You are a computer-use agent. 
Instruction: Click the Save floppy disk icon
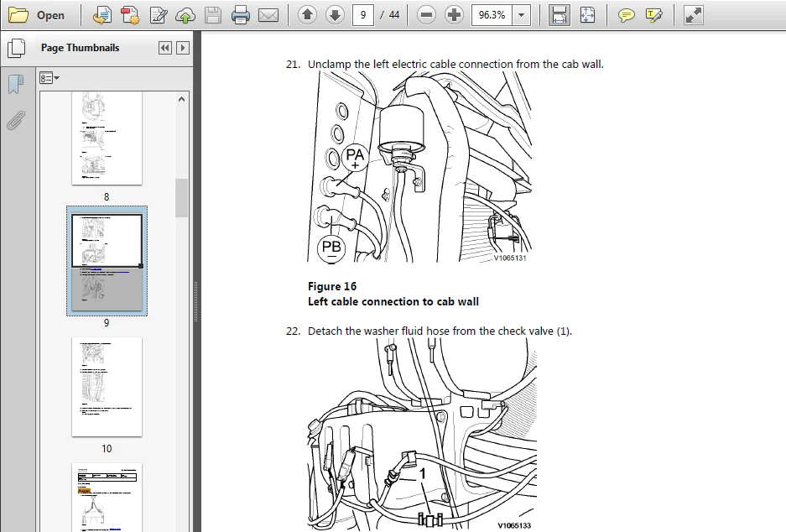click(213, 15)
